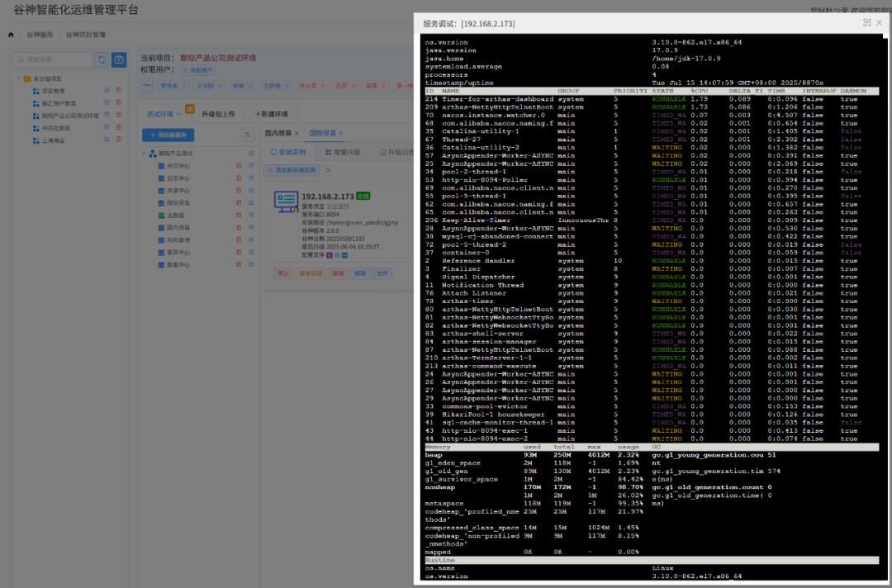Delete the 项目管理 project entry
Image resolution: width=892 pixels, height=588 pixels.
(x=119, y=90)
